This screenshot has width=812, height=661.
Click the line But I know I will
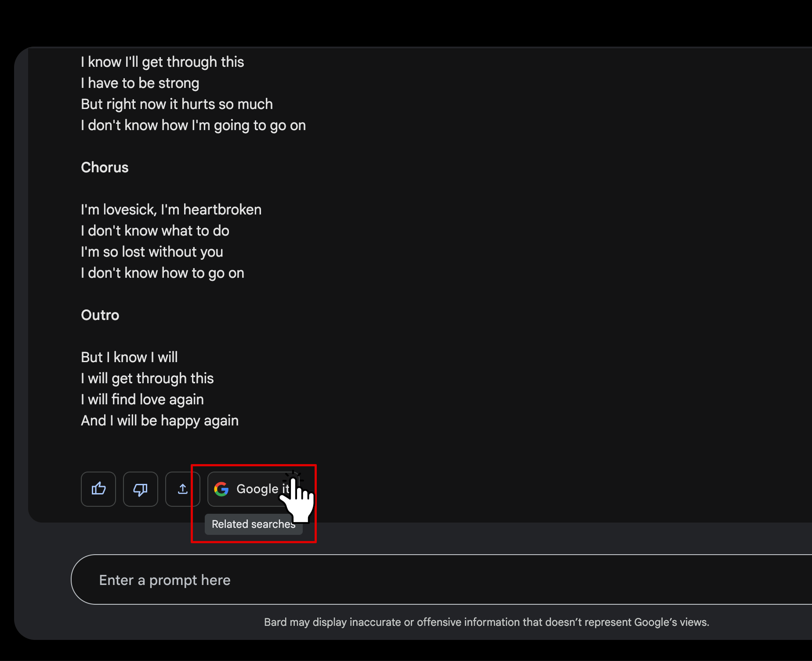tap(129, 357)
